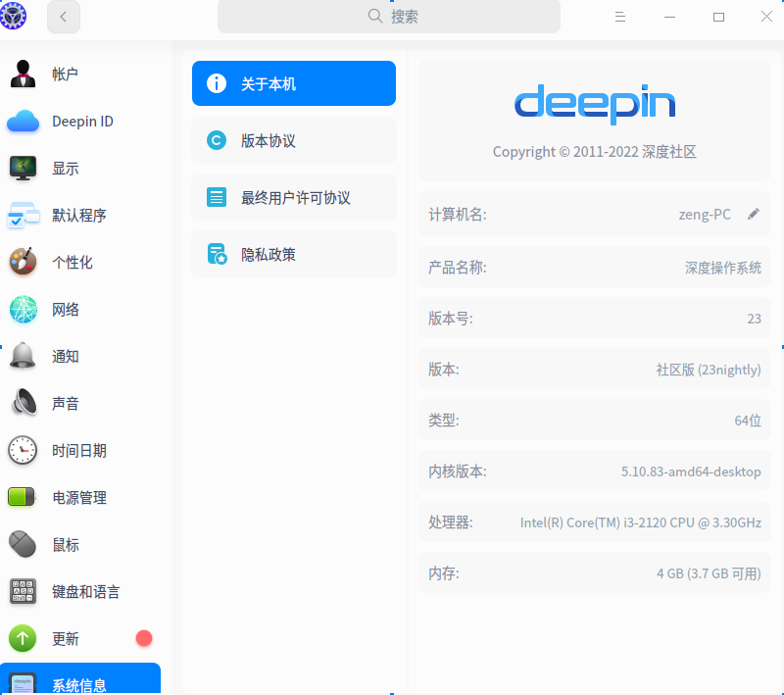Viewport: 784px width, 695px height.
Task: Click the red update notification dot
Action: [144, 638]
